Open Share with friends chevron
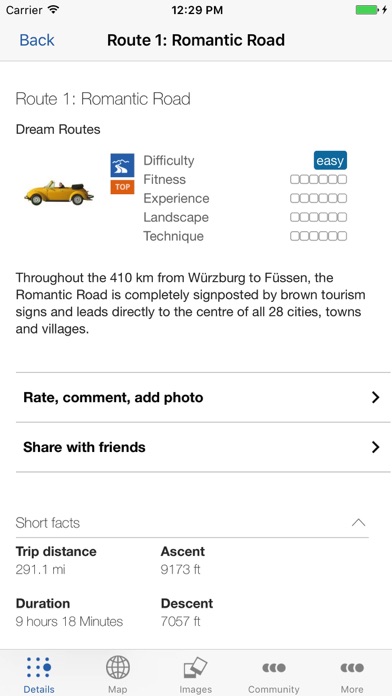The height and width of the screenshot is (696, 392). tap(376, 447)
